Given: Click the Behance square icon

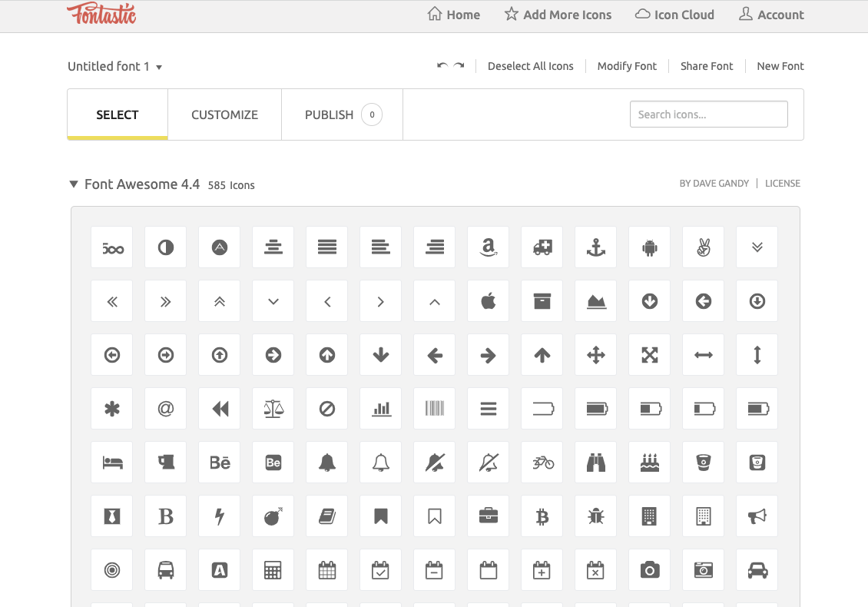Looking at the screenshot, I should [x=273, y=462].
